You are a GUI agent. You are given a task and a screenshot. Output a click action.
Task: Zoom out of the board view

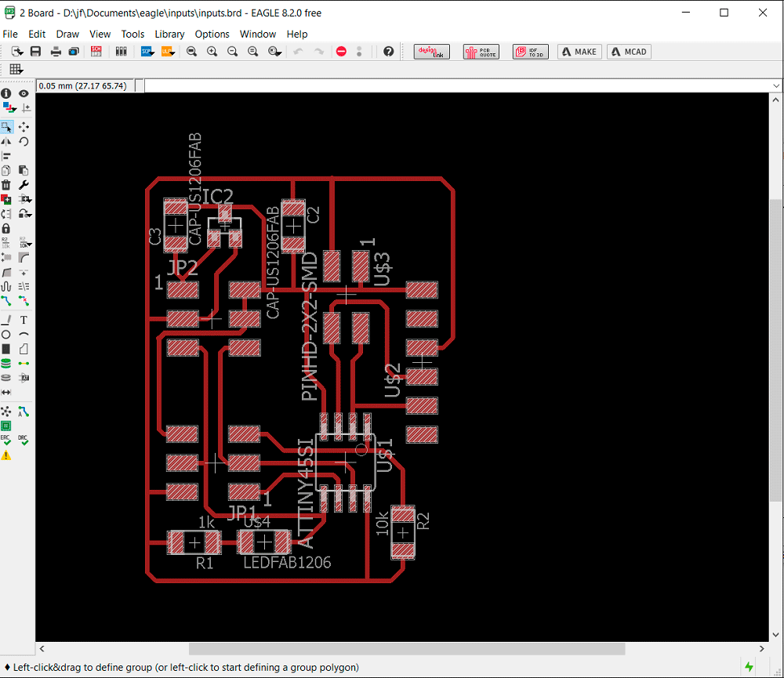tap(233, 52)
